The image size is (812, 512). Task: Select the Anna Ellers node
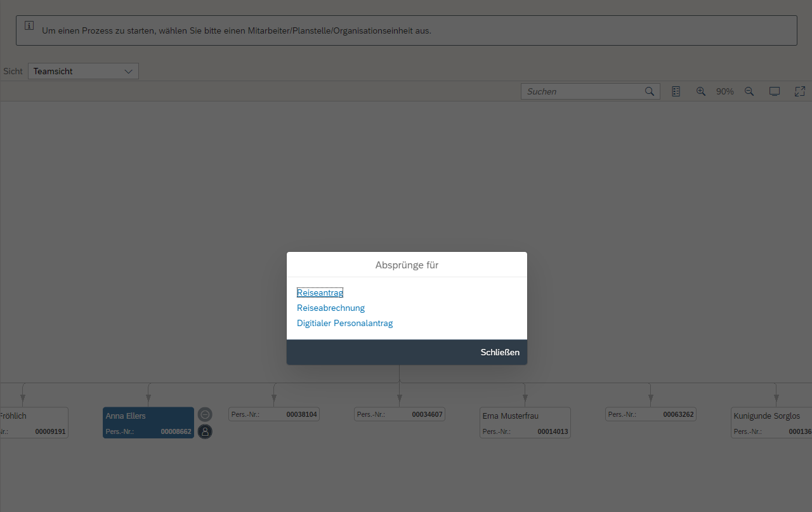click(x=148, y=423)
